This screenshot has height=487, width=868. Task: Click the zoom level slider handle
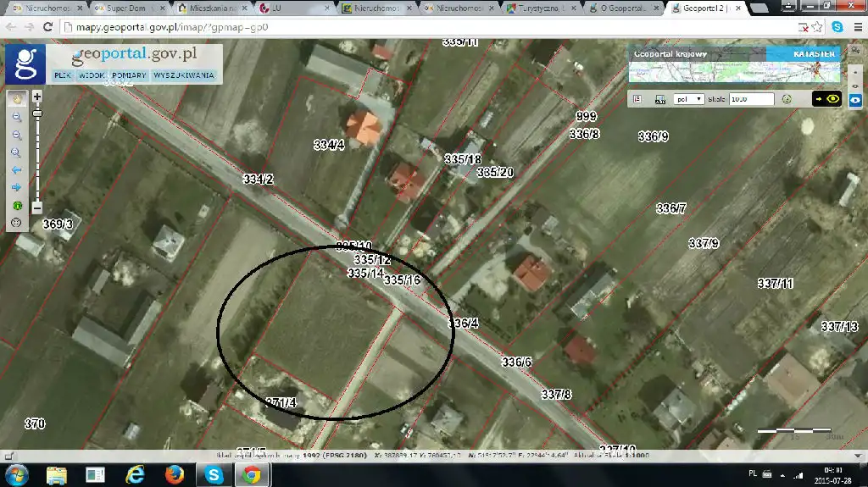tap(36, 111)
